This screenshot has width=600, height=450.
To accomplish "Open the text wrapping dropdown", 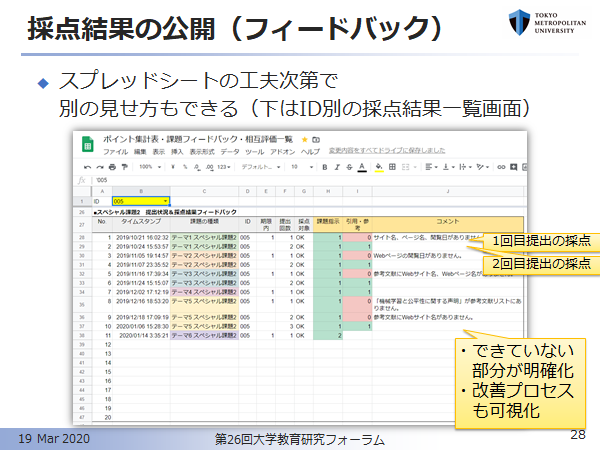I will [465, 167].
